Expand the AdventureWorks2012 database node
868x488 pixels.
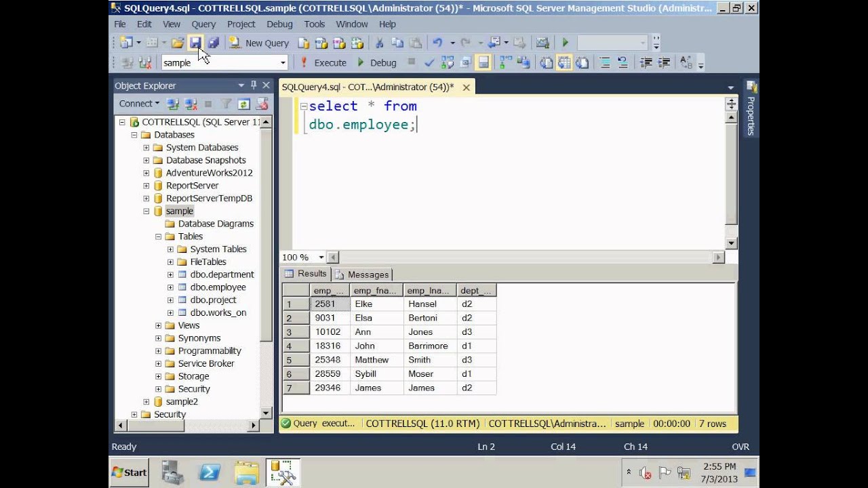[146, 173]
